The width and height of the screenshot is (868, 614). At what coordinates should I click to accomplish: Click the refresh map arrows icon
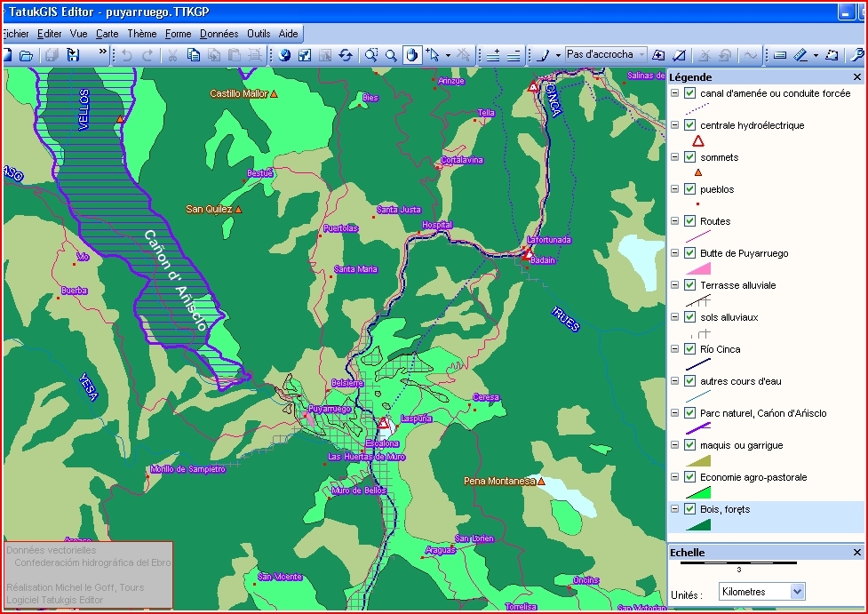(x=346, y=55)
